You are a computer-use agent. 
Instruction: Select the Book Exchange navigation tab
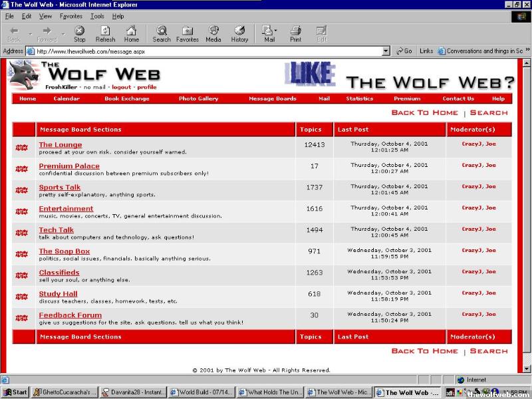coord(126,98)
